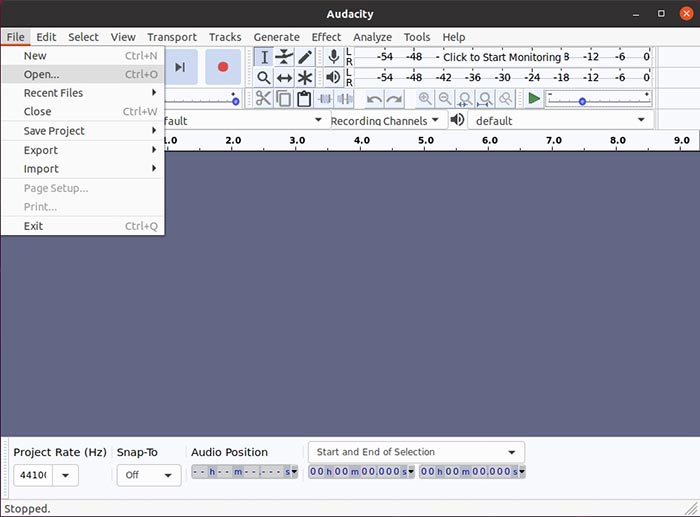Screen dimensions: 700x517
Task: Click the Project Rate value field
Action: pyautogui.click(x=33, y=475)
